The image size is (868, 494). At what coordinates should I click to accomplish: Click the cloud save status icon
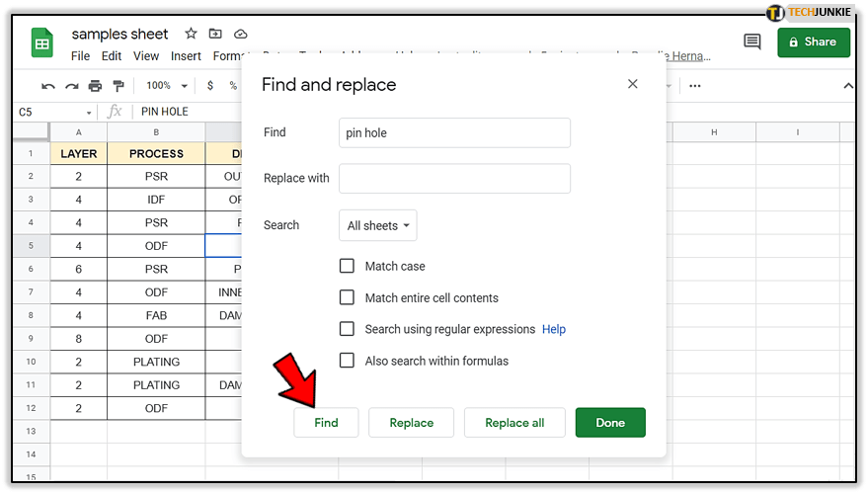pyautogui.click(x=241, y=34)
